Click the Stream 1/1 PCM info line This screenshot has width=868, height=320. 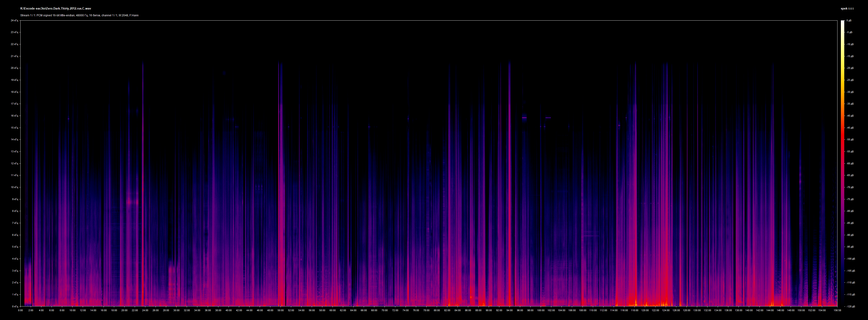(79, 15)
